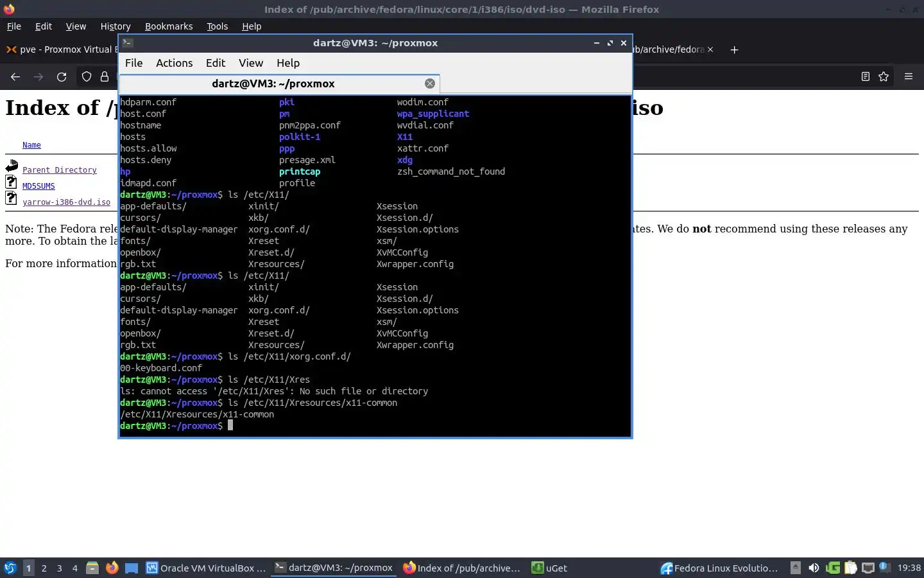Screen dimensions: 924x578
Task: Open a new Firefox tab
Action: [735, 49]
